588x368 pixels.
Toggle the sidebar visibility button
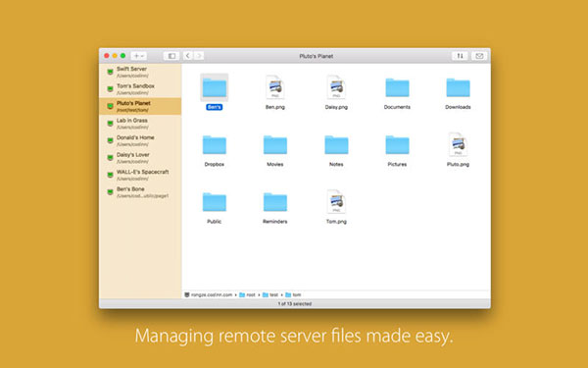click(171, 56)
